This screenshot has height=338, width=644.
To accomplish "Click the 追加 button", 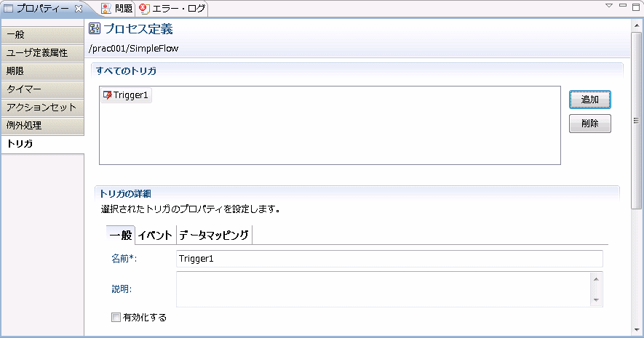I will pyautogui.click(x=589, y=100).
